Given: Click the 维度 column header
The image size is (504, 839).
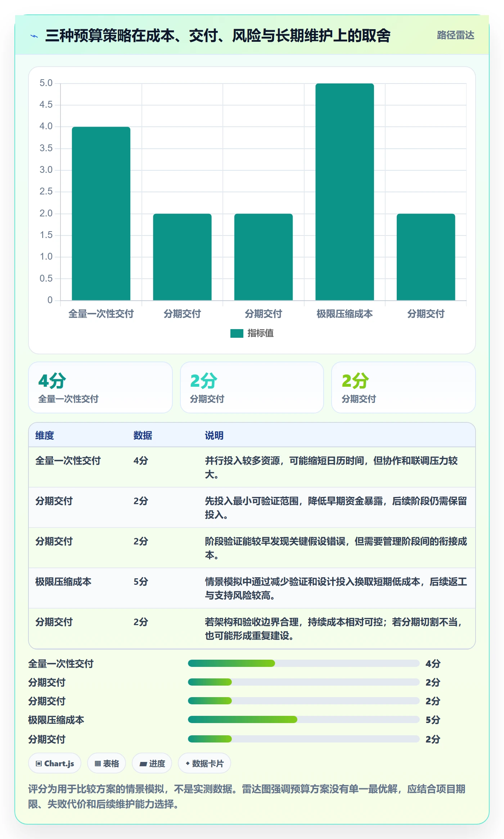Looking at the screenshot, I should pos(45,435).
